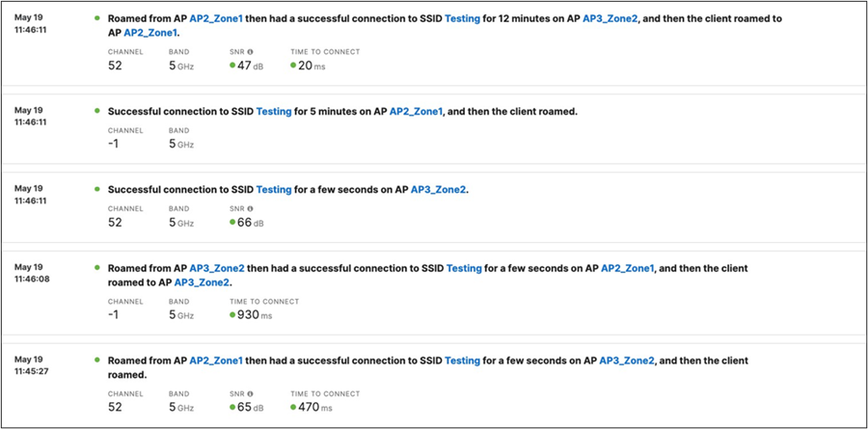The width and height of the screenshot is (868, 429).
Task: Open first AP2_Zone1 link in top event
Action: 216,18
